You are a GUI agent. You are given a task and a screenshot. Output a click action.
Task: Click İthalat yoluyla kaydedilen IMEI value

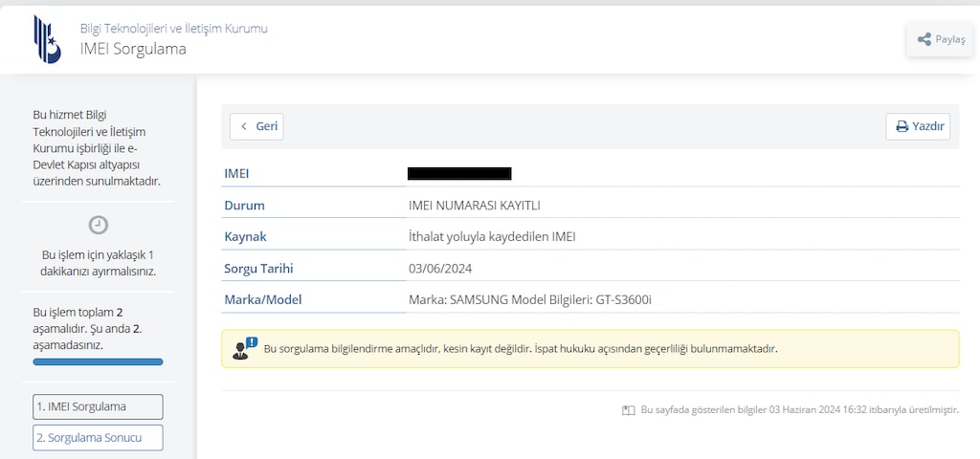click(x=492, y=237)
